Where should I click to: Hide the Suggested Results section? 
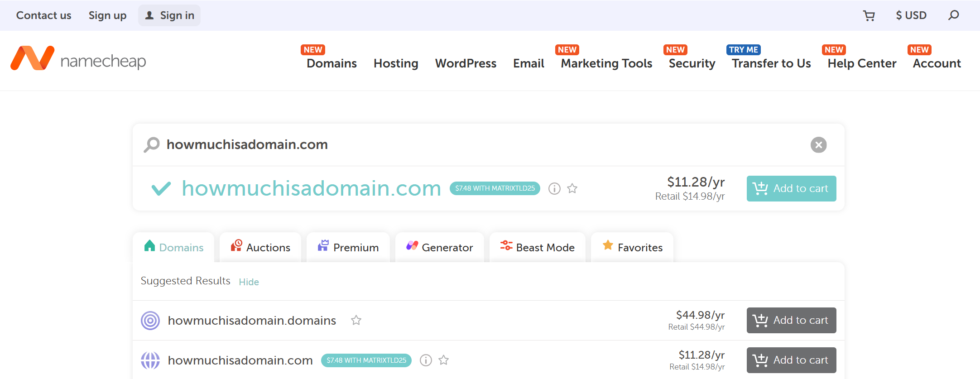tap(249, 282)
